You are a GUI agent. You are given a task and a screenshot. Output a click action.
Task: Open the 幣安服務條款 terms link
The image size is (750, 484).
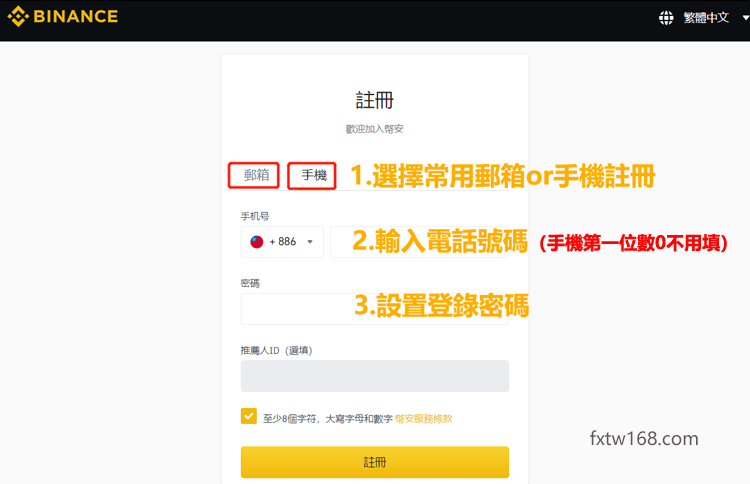423,418
